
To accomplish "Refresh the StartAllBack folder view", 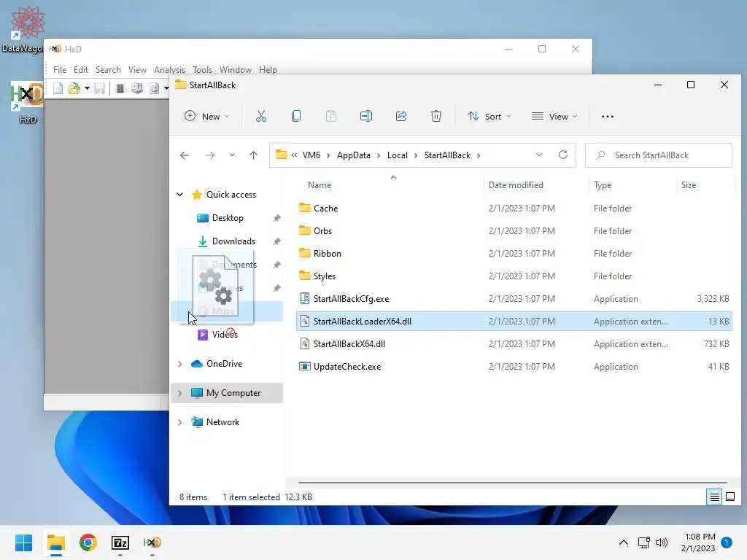I will 563,155.
